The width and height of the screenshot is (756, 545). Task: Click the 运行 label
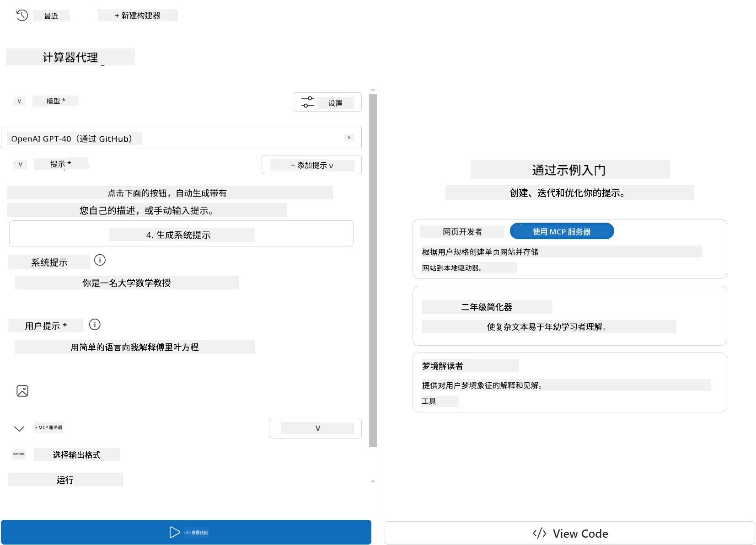[x=65, y=480]
